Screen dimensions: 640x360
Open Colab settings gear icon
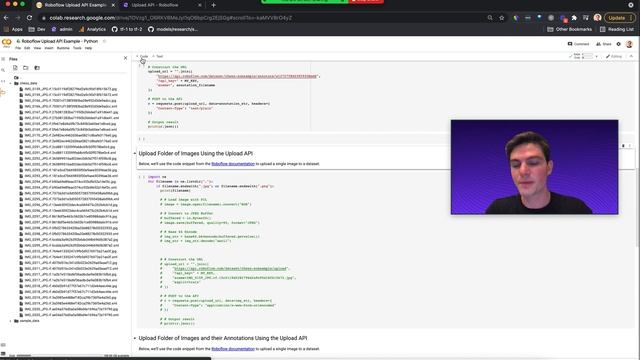click(x=618, y=44)
